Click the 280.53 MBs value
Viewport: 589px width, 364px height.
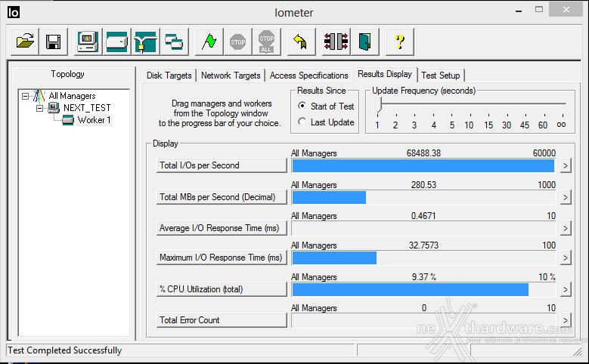pyautogui.click(x=423, y=184)
